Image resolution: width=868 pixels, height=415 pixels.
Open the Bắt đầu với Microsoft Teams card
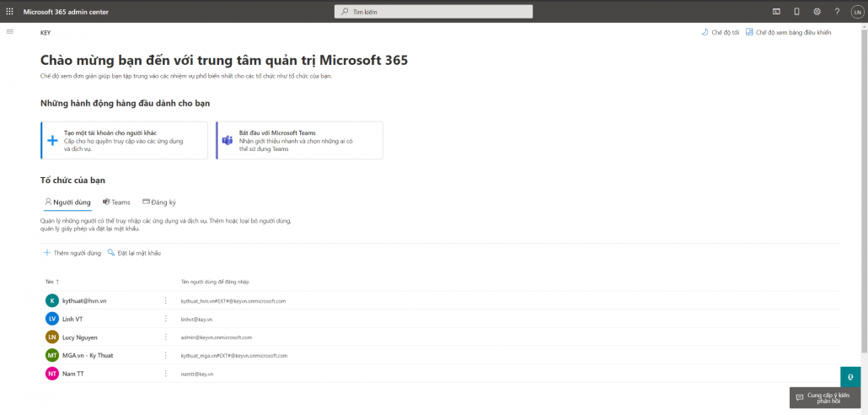(x=299, y=140)
